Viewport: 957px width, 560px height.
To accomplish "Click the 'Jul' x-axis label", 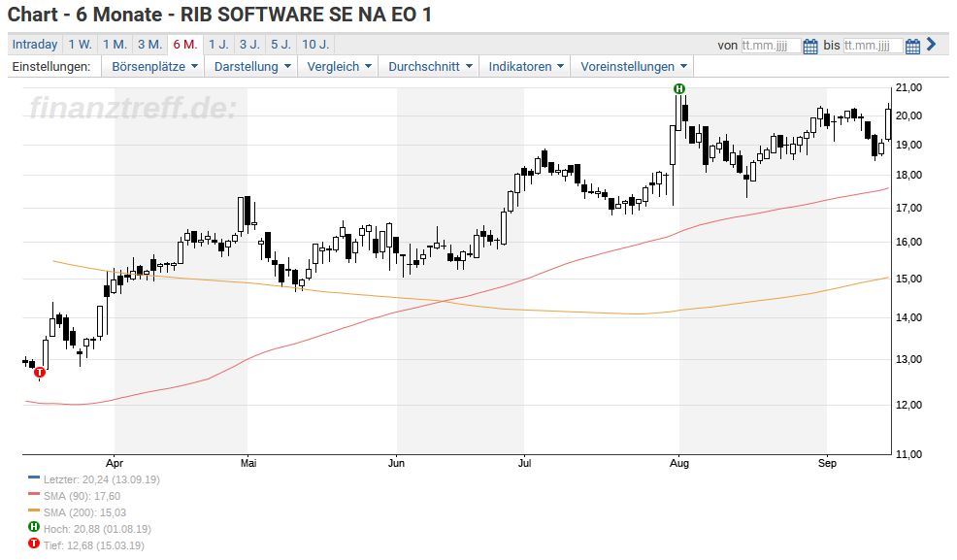I will [x=524, y=463].
